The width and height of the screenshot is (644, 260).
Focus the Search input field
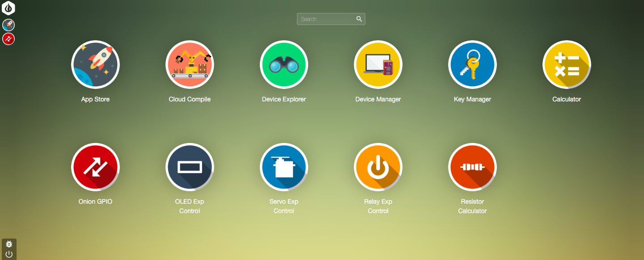click(x=331, y=19)
